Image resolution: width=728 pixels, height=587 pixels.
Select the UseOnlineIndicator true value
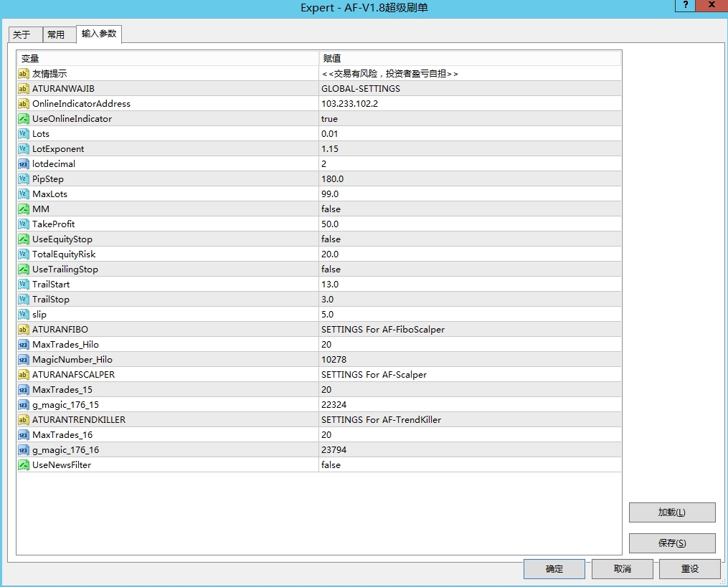coord(329,119)
